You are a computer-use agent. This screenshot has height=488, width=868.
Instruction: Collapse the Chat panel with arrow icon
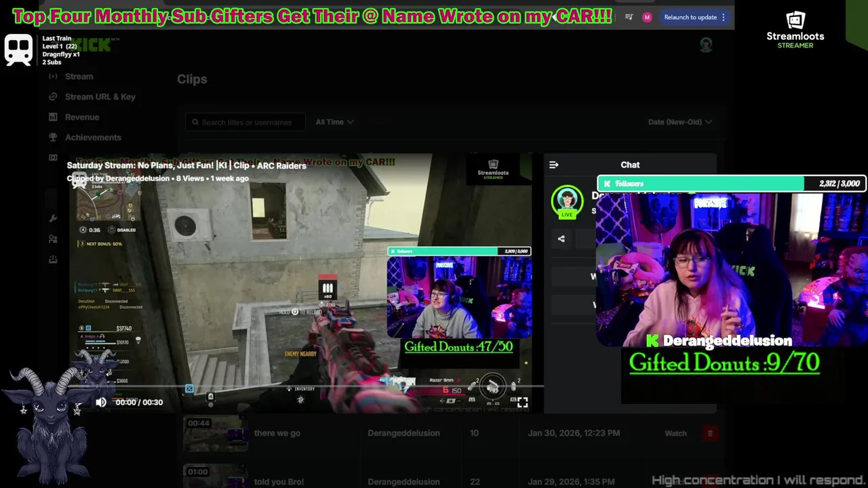pyautogui.click(x=553, y=165)
